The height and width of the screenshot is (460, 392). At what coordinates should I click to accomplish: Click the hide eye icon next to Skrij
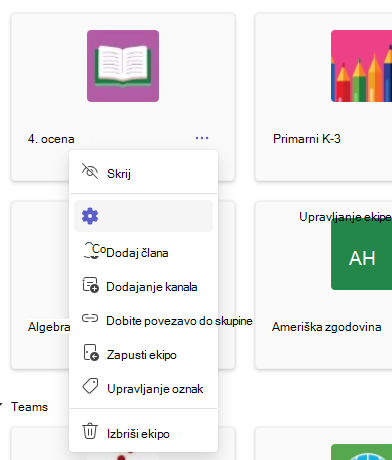click(90, 171)
